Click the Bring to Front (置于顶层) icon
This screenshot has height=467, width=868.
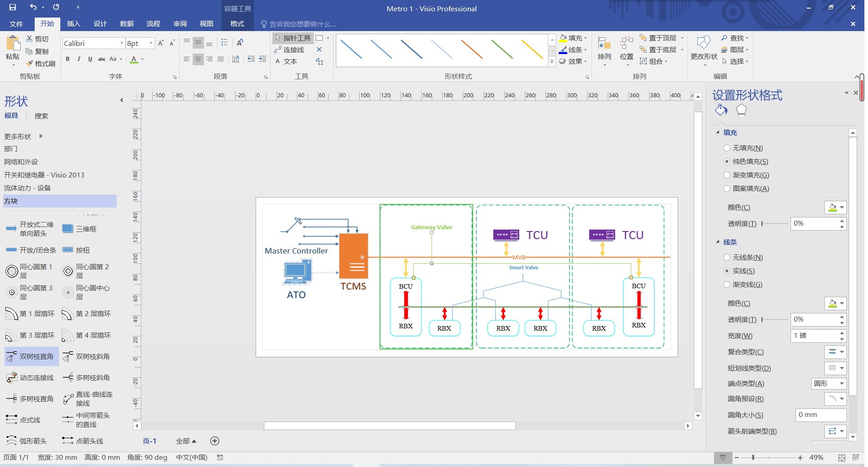(643, 38)
